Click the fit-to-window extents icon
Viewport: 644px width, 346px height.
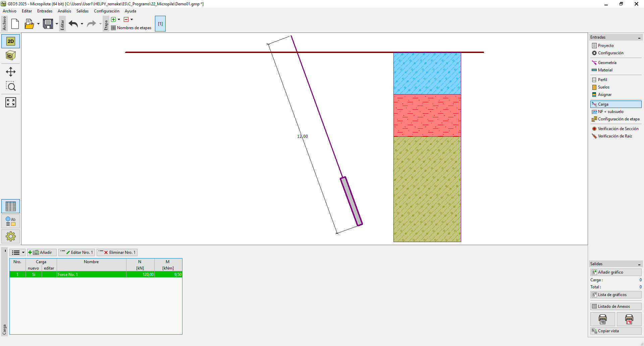11,102
